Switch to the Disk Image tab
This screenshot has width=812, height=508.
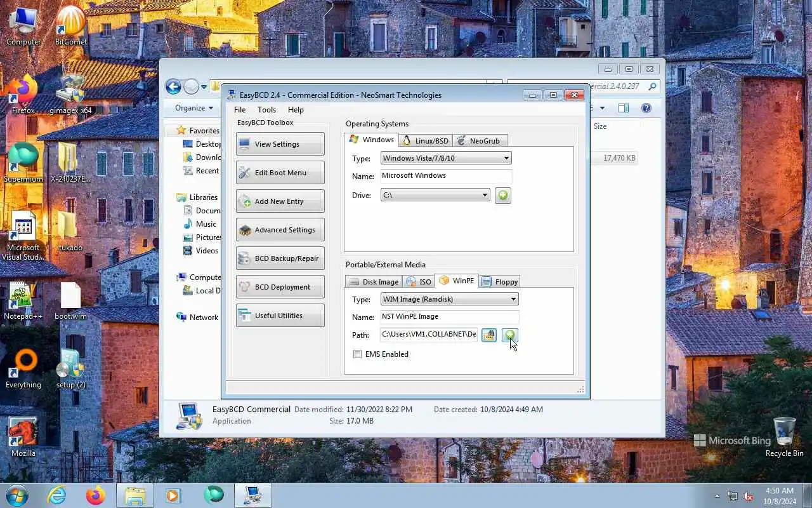coord(374,282)
